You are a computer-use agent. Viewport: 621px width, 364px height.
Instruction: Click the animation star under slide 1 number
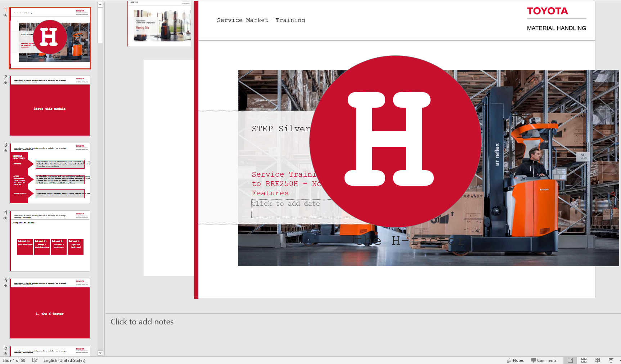[5, 15]
